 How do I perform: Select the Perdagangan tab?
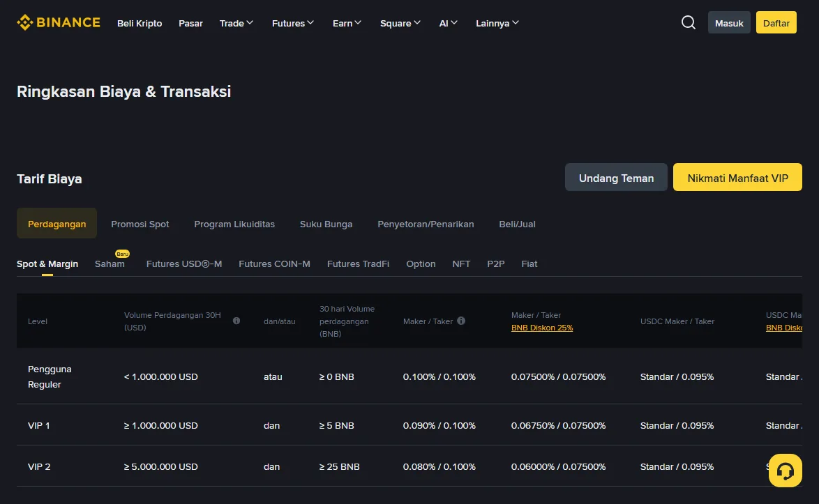(x=57, y=223)
